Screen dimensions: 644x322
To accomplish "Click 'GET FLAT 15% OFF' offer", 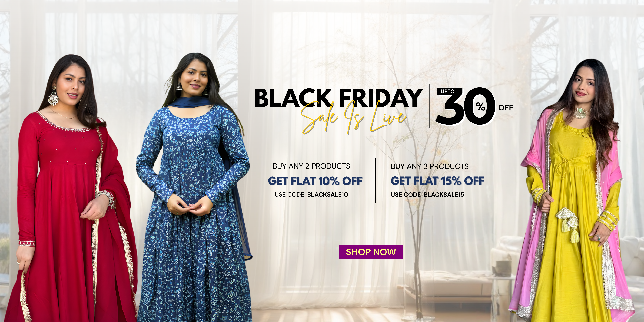I will pyautogui.click(x=437, y=181).
